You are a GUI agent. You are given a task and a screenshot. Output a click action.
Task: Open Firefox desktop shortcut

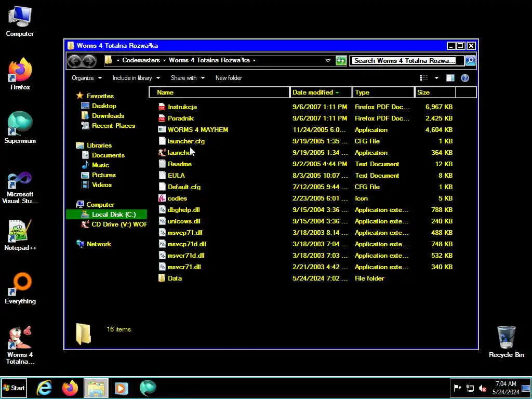pyautogui.click(x=20, y=74)
